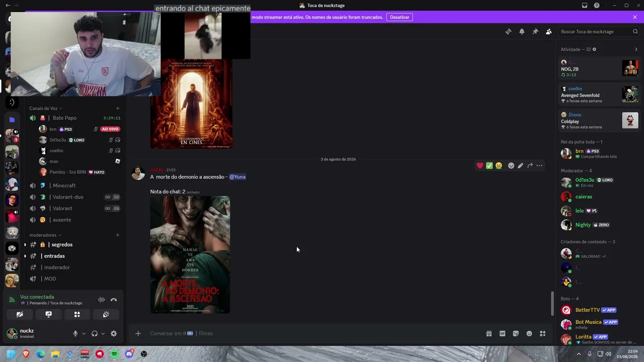Open audio output options arrow
644x362 pixels.
click(x=103, y=333)
